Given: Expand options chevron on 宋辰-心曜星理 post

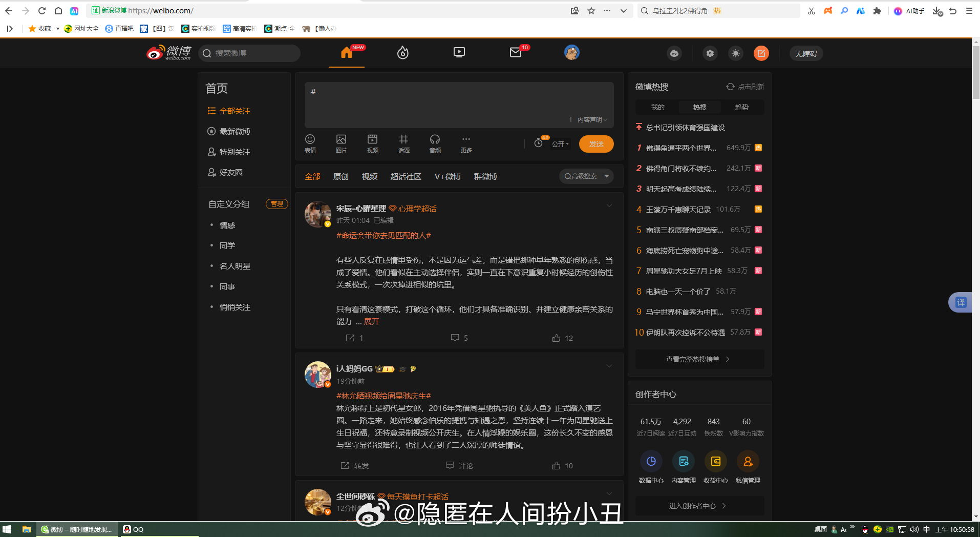Looking at the screenshot, I should coord(609,206).
